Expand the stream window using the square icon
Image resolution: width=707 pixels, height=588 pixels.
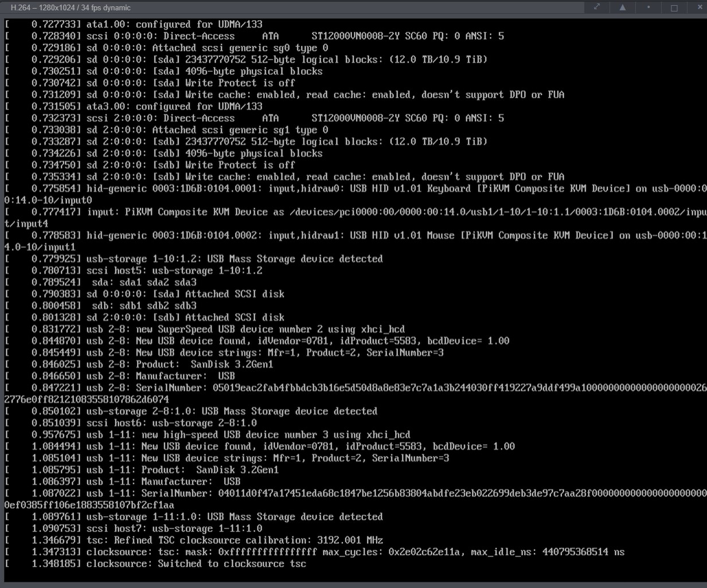point(674,7)
